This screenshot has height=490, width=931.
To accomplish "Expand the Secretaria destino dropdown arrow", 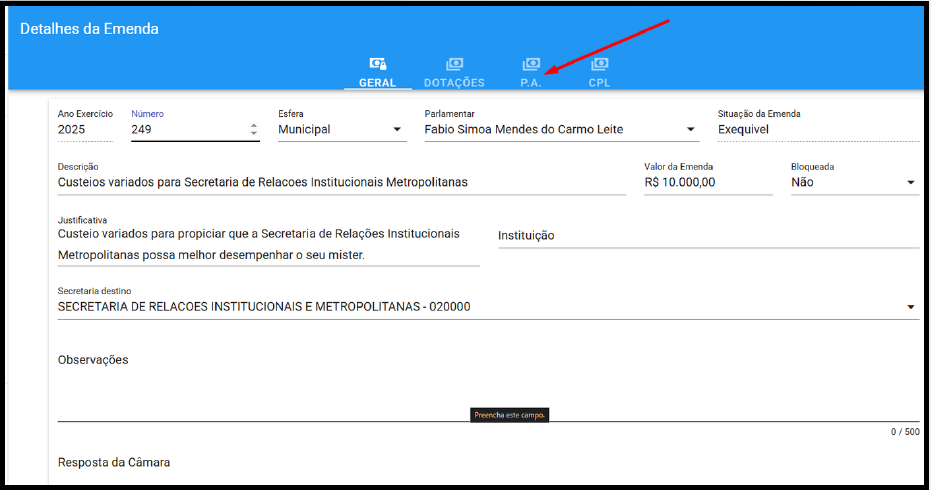I will [911, 307].
